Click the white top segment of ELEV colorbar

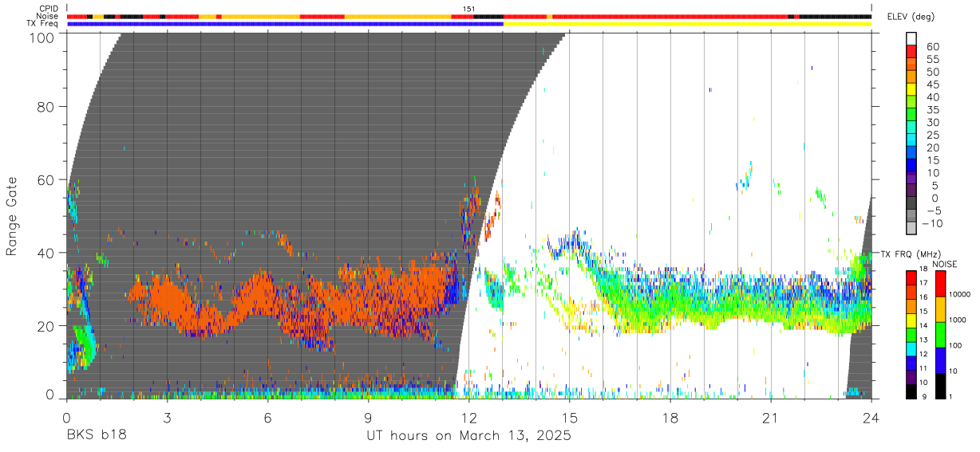911,38
